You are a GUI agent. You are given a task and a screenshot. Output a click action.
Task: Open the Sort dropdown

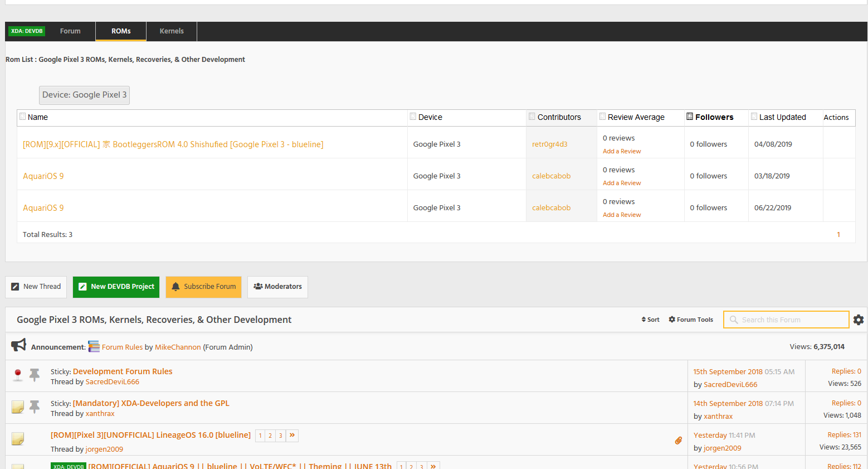[650, 320]
